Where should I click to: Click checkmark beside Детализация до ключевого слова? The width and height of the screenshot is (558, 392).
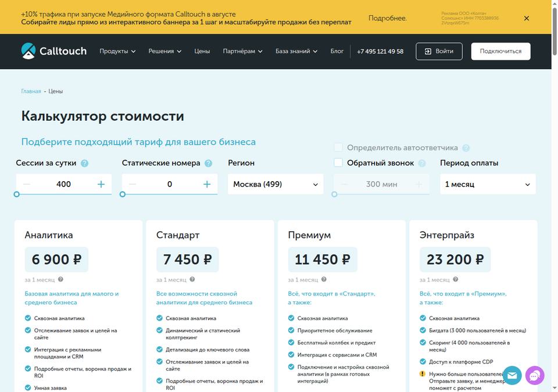[159, 349]
